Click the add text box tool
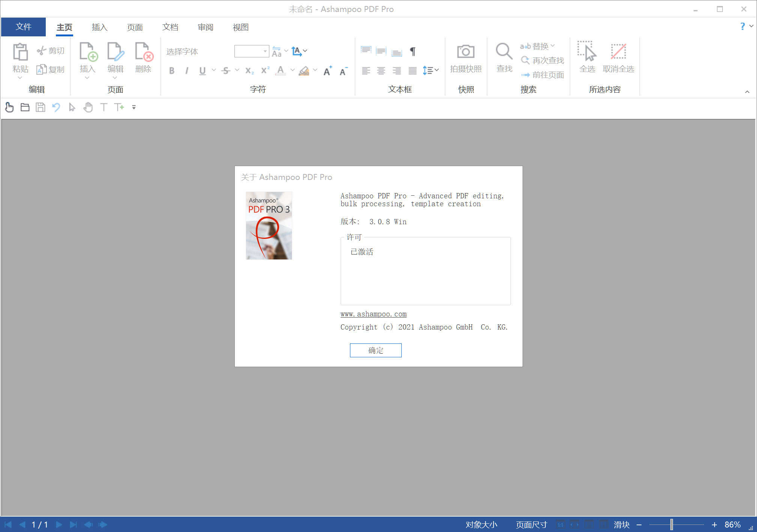The height and width of the screenshot is (532, 757). [119, 108]
